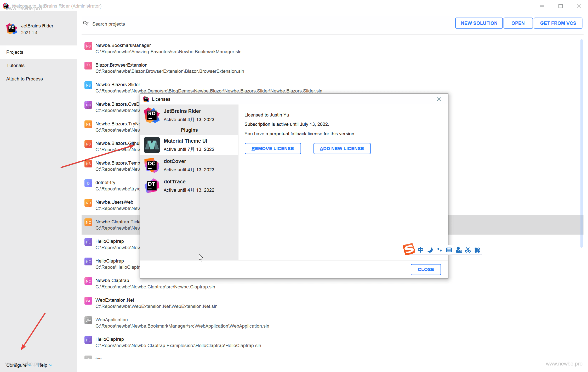Switch to Attach to Process tab

25,79
